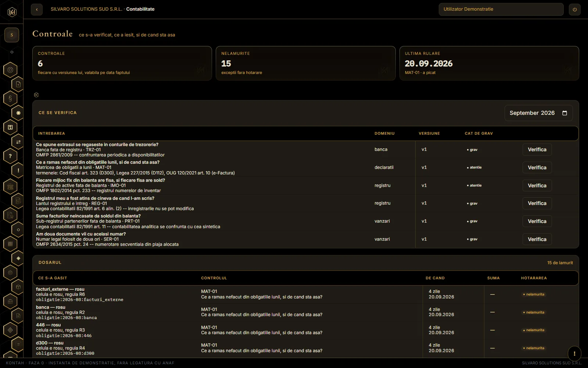Screen dimensions: 588x368
Task: Open the September 2026 month picker
Action: pos(538,113)
